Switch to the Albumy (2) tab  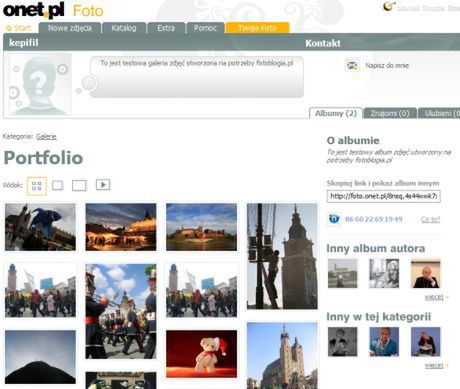point(336,113)
